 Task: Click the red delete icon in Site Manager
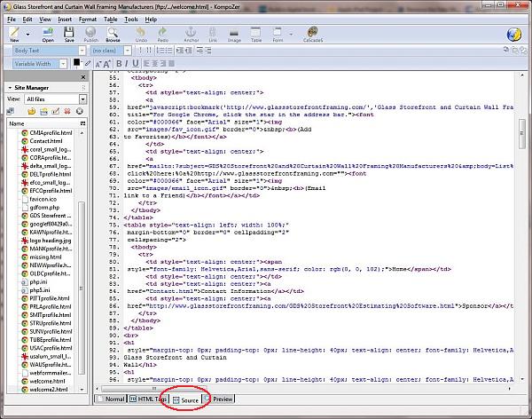[67, 111]
